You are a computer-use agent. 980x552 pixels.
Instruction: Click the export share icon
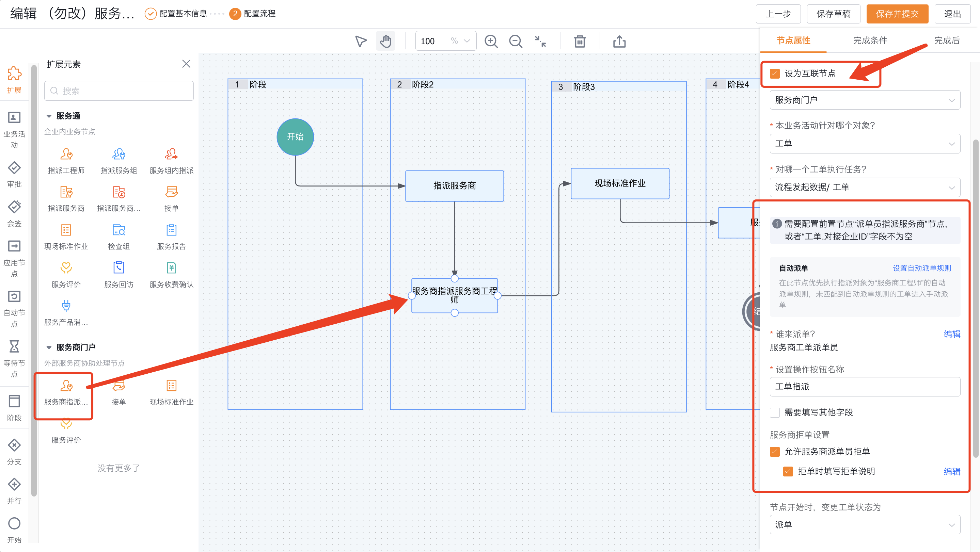coord(619,41)
